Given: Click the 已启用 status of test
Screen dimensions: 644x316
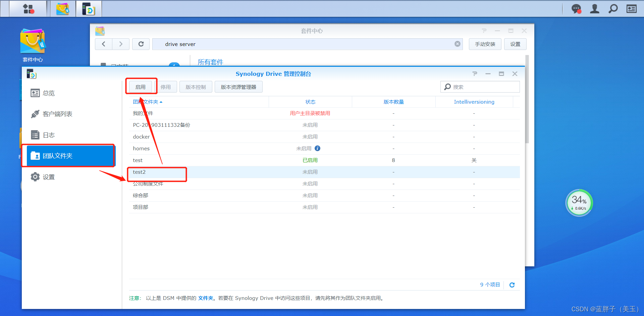Looking at the screenshot, I should tap(310, 160).
